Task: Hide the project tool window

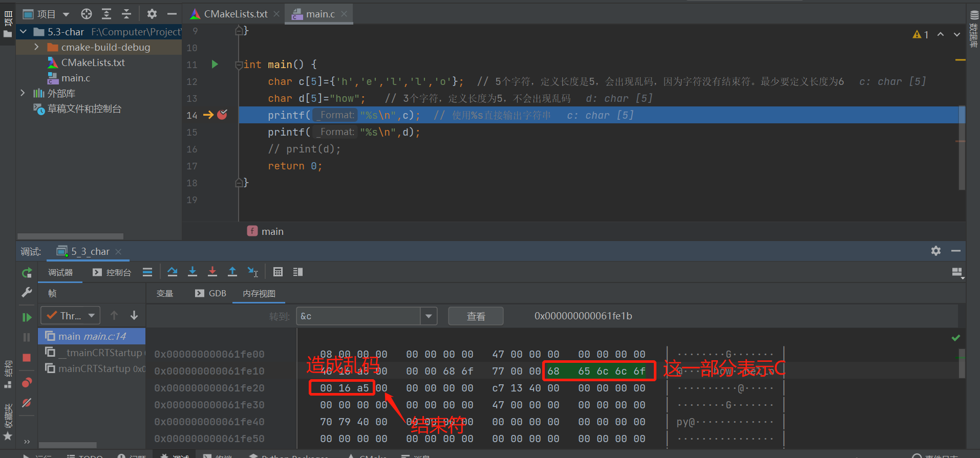Action: [x=172, y=14]
